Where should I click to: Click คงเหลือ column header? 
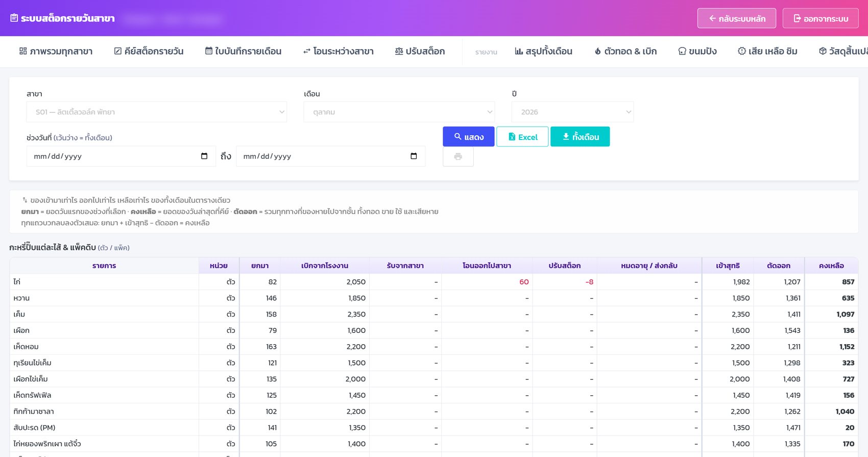[x=831, y=266]
